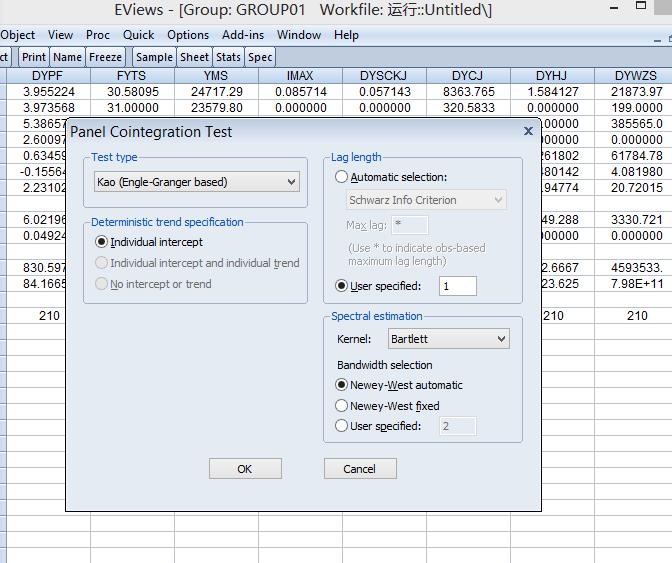Open the Options menu
The image size is (672, 563).
click(188, 35)
